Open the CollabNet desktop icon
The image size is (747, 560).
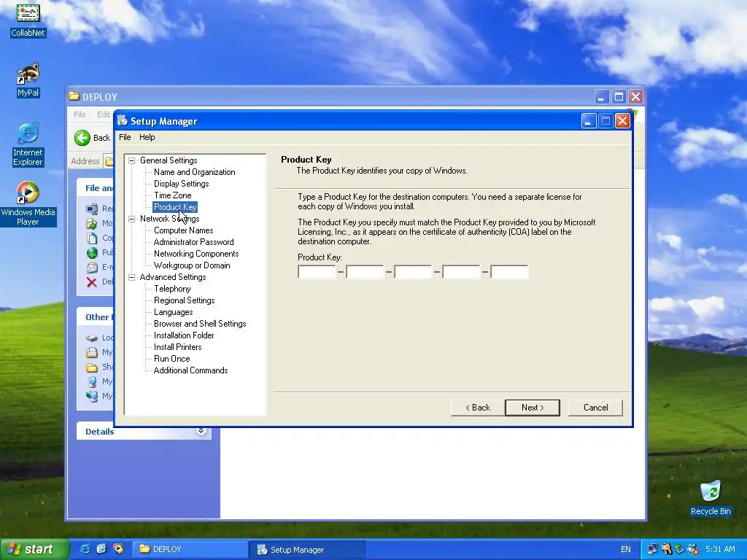click(28, 12)
